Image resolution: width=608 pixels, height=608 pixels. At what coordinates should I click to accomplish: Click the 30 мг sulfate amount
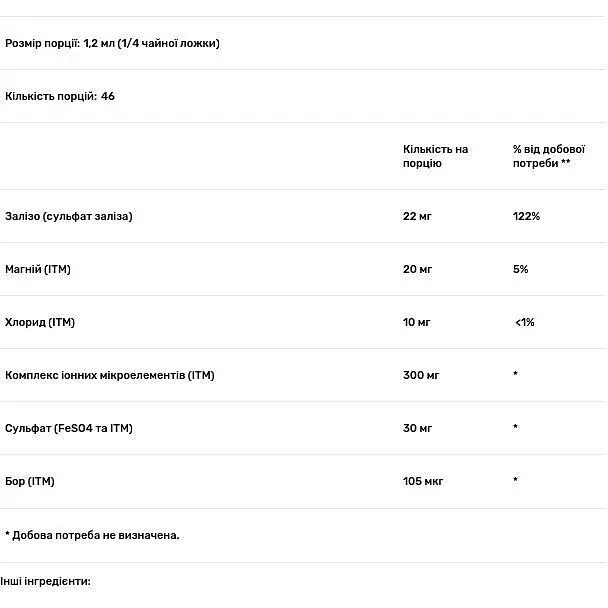(x=417, y=428)
